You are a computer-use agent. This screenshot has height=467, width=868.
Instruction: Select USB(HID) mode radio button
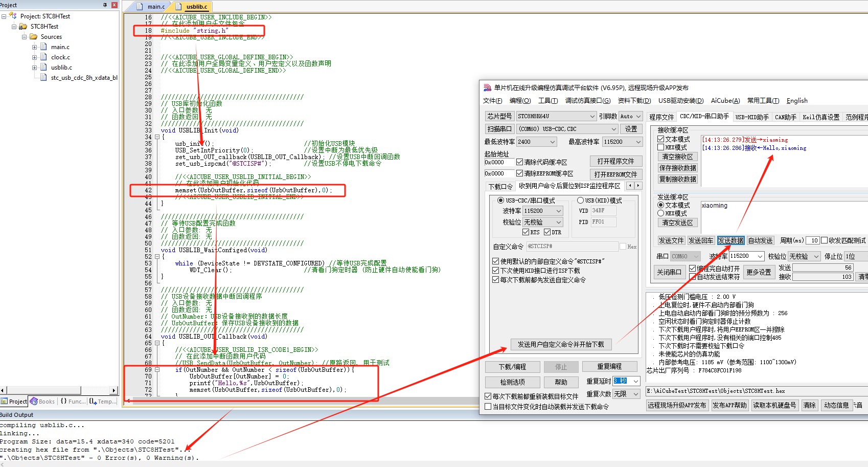580,201
